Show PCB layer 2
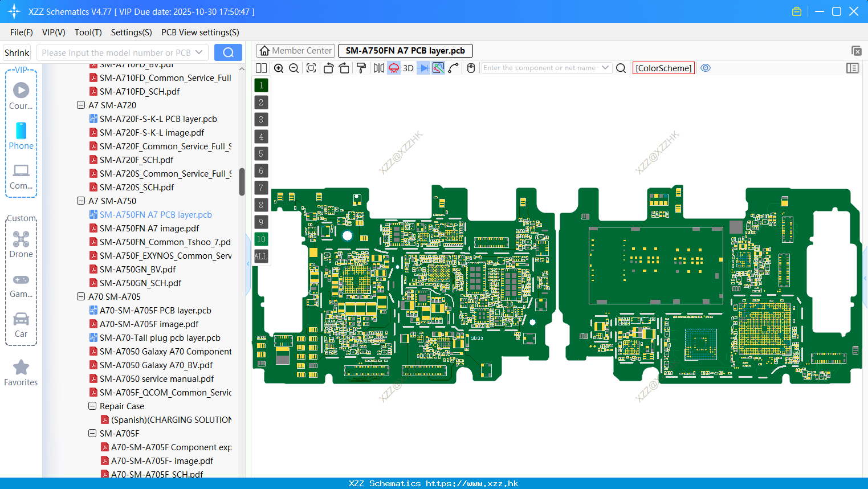Screen dimensions: 868x489 coord(261,103)
